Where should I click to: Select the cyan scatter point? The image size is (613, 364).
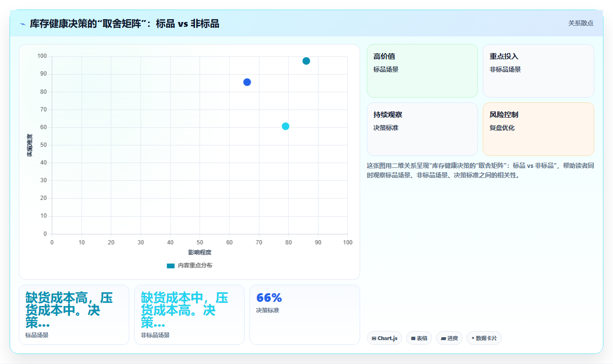pos(285,126)
